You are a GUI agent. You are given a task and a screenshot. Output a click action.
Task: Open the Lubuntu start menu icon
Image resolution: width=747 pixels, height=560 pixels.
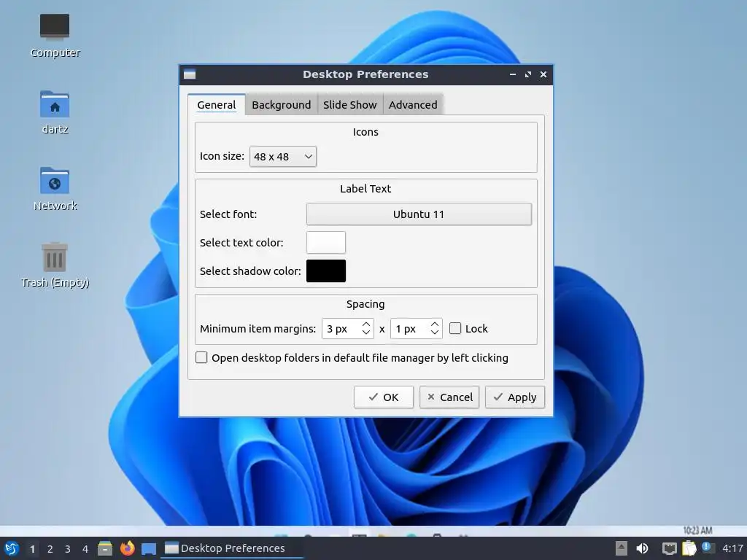point(12,548)
